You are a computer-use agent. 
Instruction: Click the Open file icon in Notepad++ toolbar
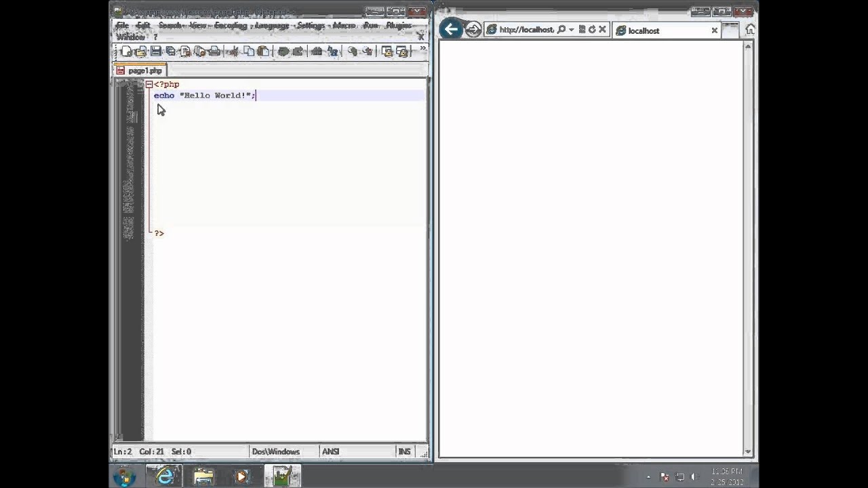(x=141, y=52)
